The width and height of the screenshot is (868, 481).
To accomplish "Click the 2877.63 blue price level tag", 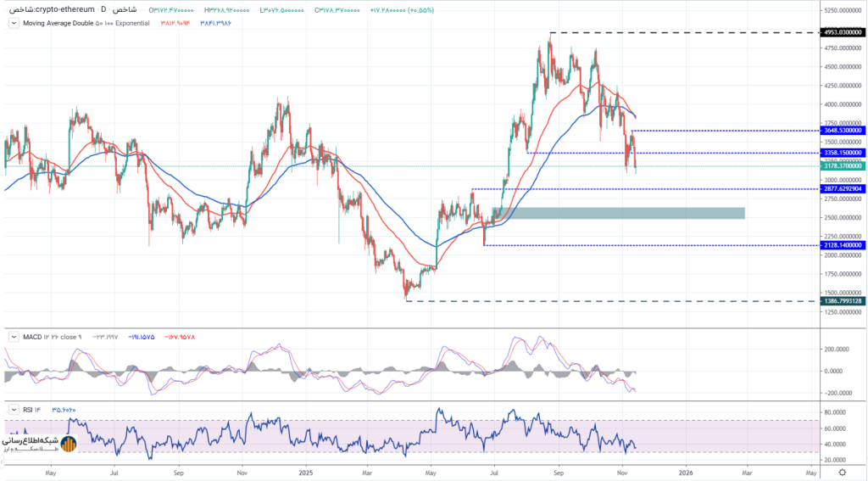I will tap(843, 188).
